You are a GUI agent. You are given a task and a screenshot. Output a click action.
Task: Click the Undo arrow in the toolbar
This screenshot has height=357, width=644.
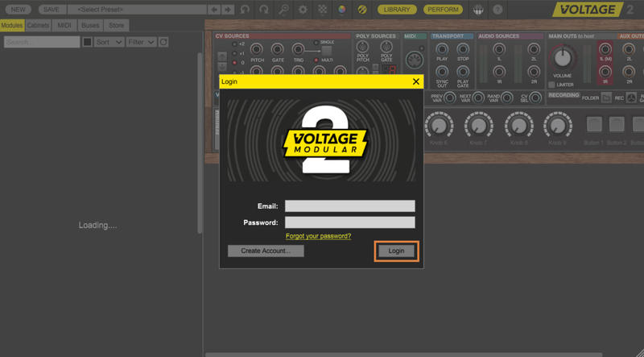tap(245, 10)
